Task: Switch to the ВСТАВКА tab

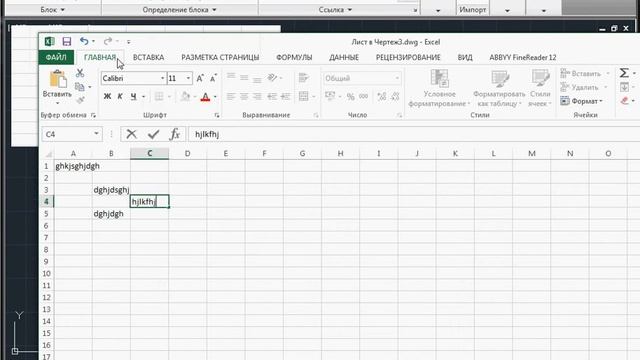Action: coord(149,58)
